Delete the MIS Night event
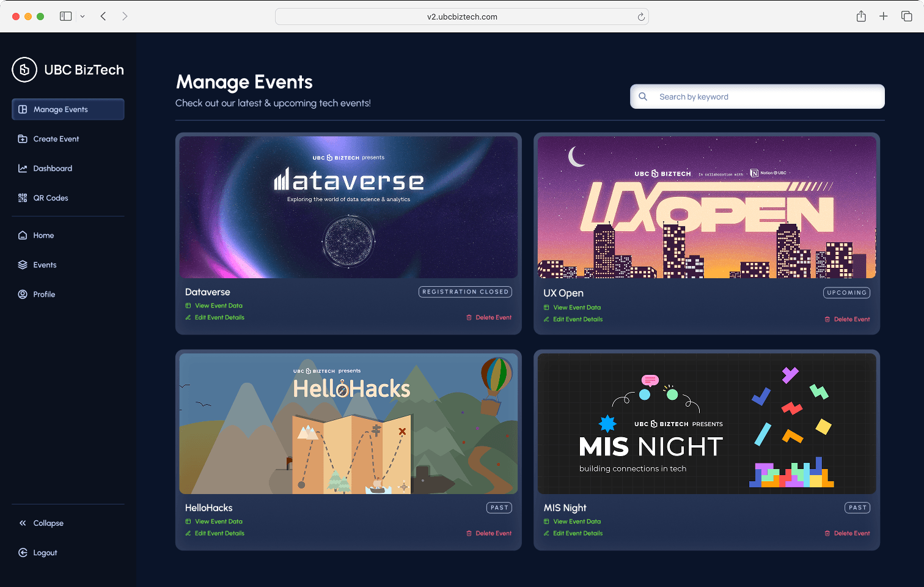This screenshot has height=587, width=924. [x=852, y=533]
